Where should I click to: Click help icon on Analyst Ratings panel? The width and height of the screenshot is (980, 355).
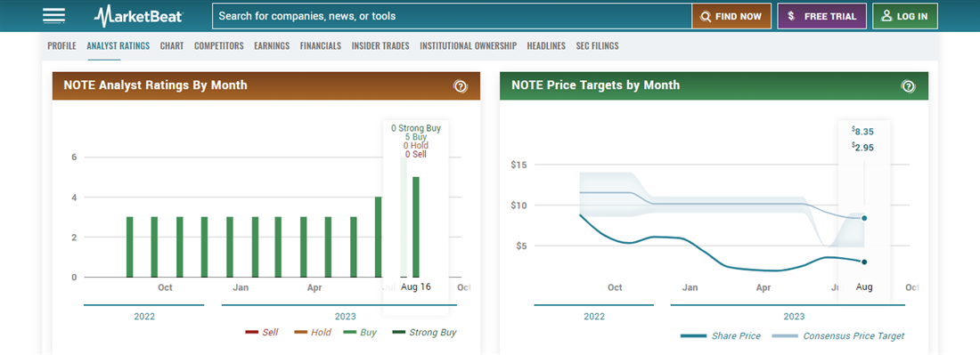(x=461, y=86)
